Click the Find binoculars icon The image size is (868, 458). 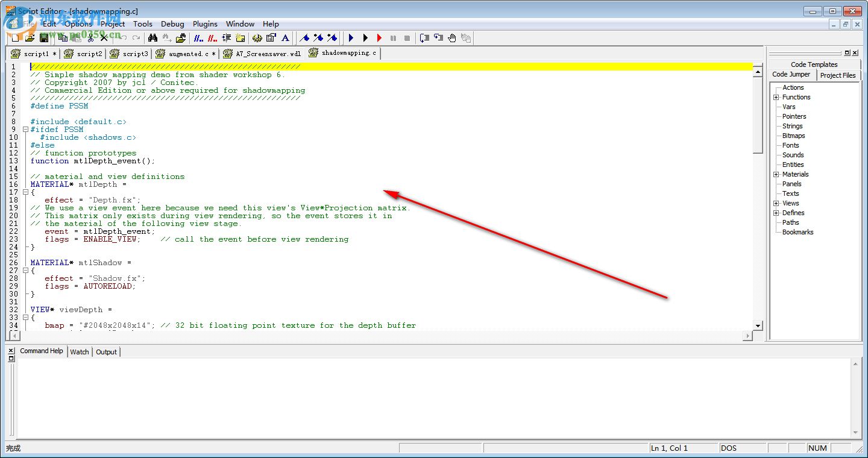(x=153, y=38)
